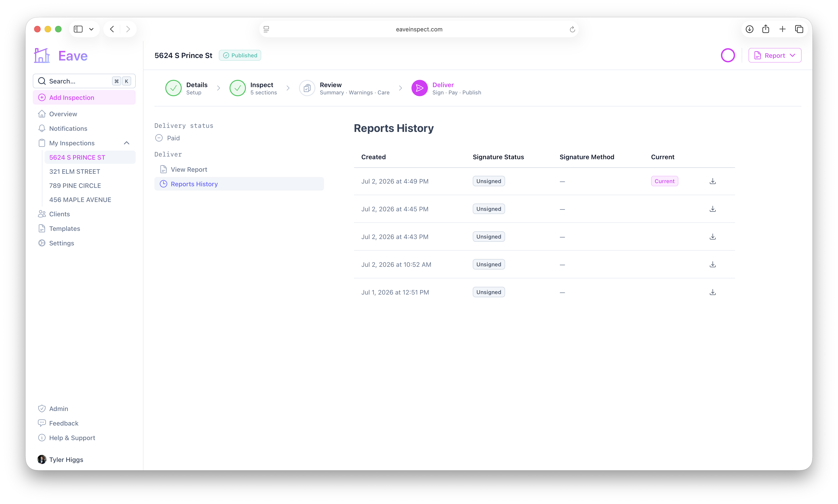This screenshot has height=504, width=838.
Task: Open the Report dropdown menu
Action: point(774,55)
